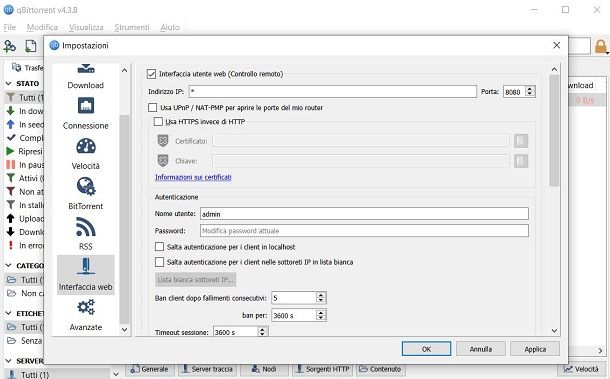Open the Connessione settings category

coord(86,113)
